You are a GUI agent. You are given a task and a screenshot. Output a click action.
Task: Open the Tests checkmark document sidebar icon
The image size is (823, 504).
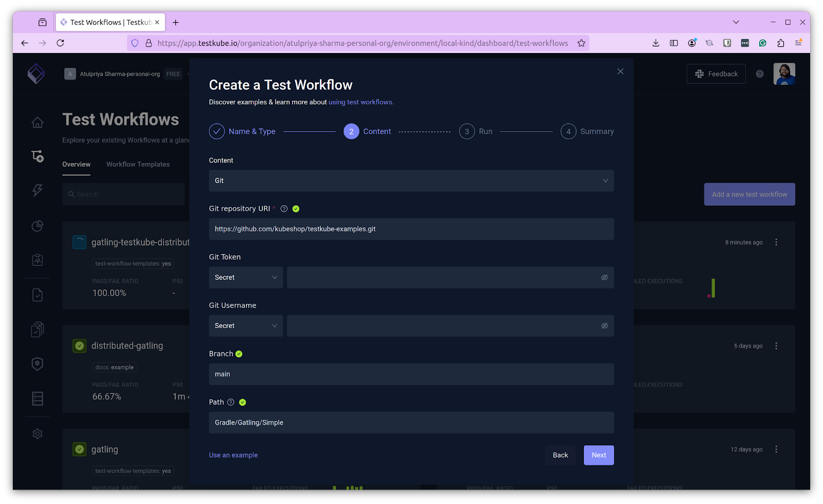point(38,295)
